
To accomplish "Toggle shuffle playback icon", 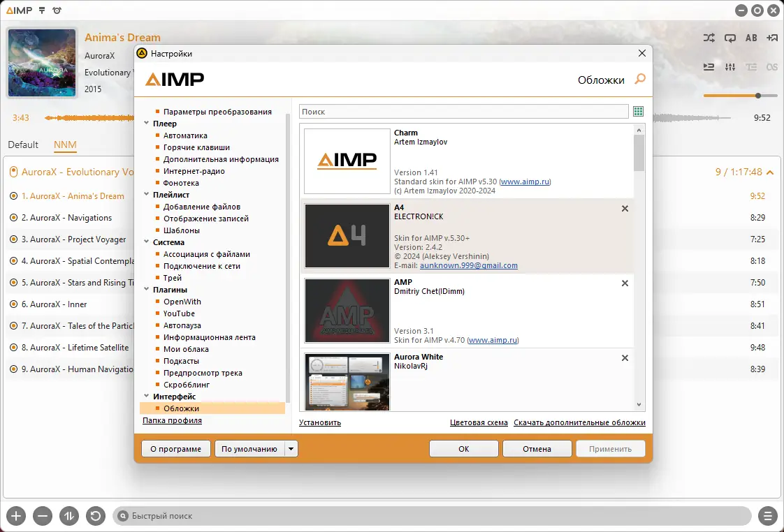I will click(709, 38).
